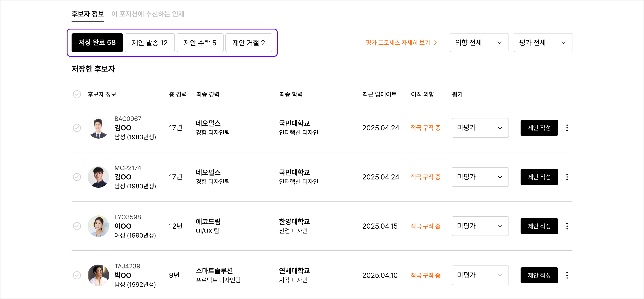The image size is (644, 299).
Task: Open the three-dot menu for candidate MCP2174
Action: pyautogui.click(x=567, y=177)
